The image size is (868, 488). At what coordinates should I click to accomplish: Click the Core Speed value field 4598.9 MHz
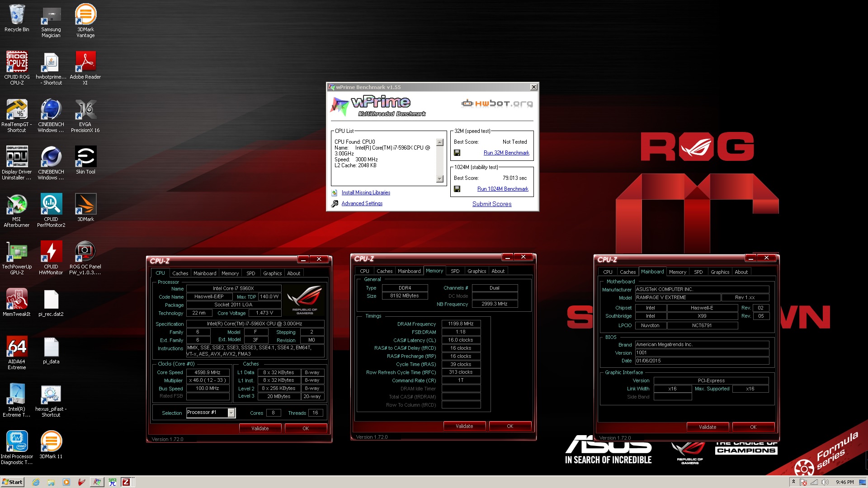(208, 372)
